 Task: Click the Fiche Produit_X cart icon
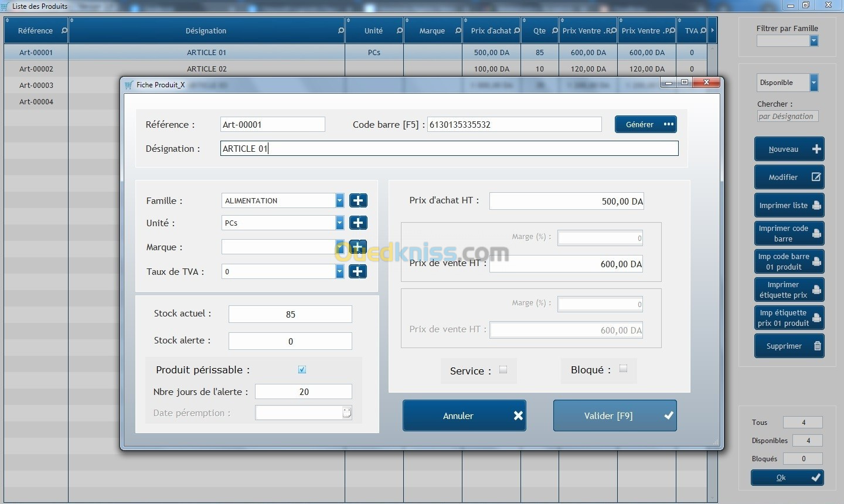(x=129, y=85)
